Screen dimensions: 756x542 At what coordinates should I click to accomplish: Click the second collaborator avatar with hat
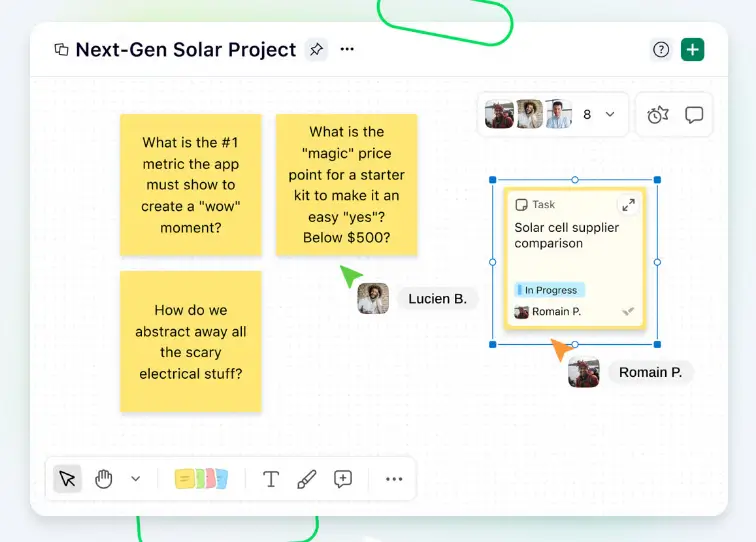pyautogui.click(x=529, y=114)
